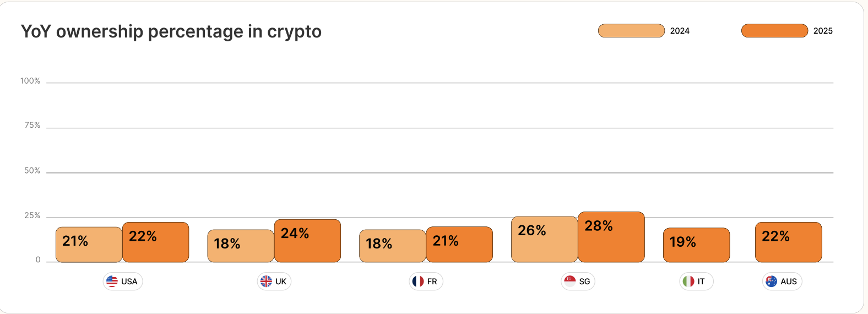Click the Singapore flag icon
868x314 pixels.
click(570, 281)
